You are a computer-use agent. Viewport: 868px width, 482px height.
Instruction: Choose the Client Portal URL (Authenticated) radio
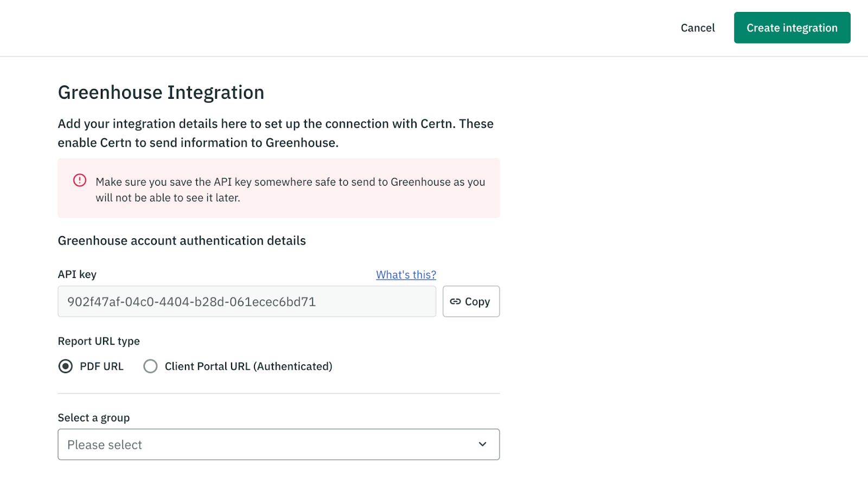(150, 366)
